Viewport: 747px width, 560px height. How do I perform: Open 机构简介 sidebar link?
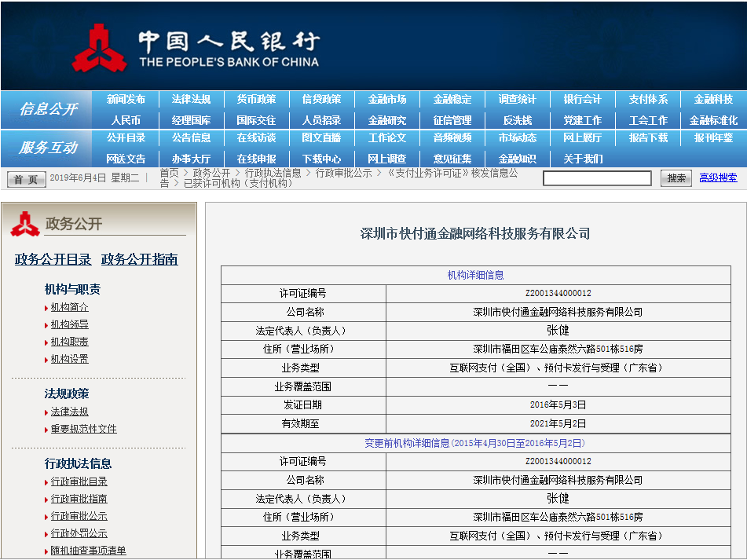70,308
